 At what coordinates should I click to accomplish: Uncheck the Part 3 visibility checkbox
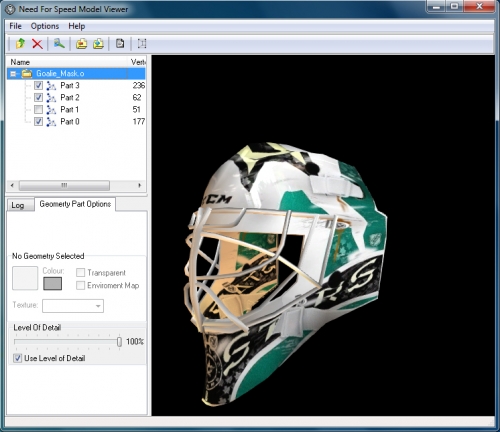(x=38, y=86)
